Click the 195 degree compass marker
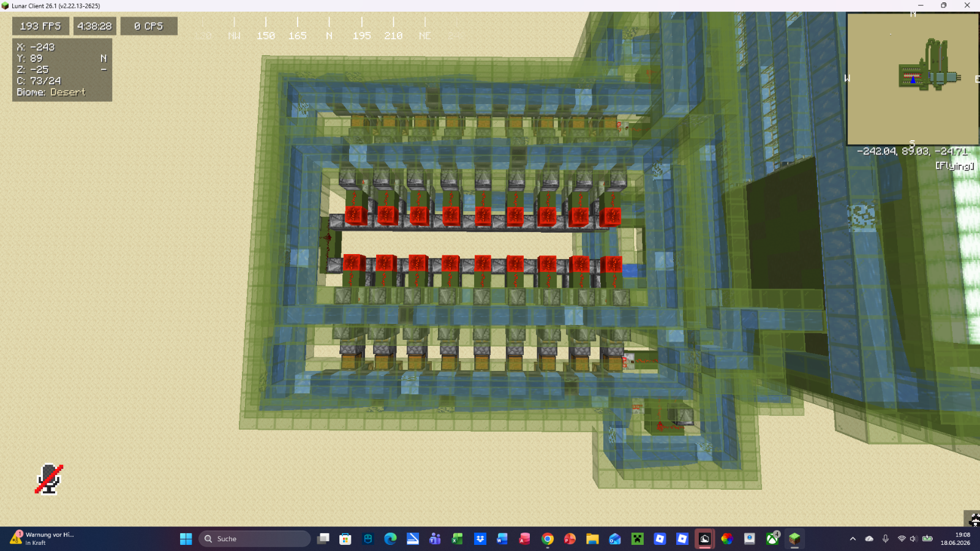Screen dimensions: 980x551 (x=361, y=36)
